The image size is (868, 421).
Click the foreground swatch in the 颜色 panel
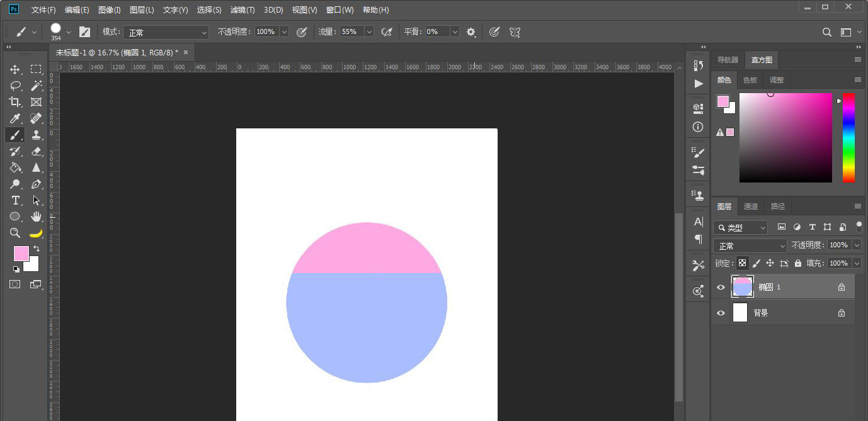click(722, 101)
